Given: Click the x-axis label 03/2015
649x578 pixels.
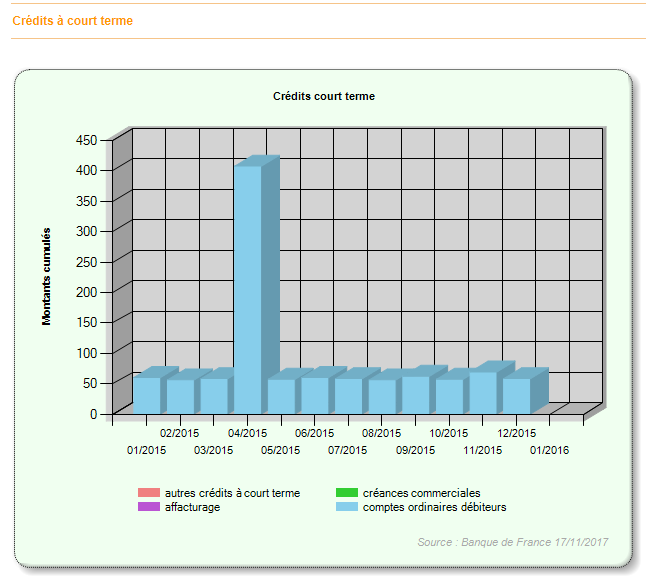Looking at the screenshot, I should point(214,450).
